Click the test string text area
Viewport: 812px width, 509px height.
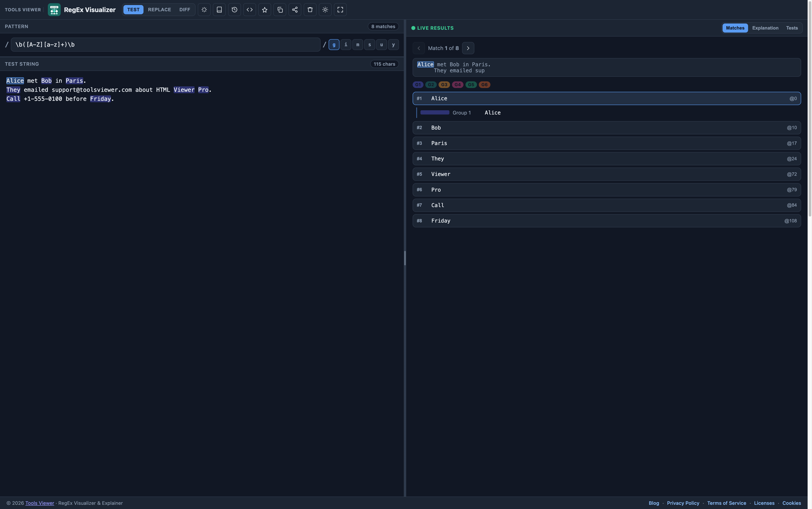(x=202, y=283)
